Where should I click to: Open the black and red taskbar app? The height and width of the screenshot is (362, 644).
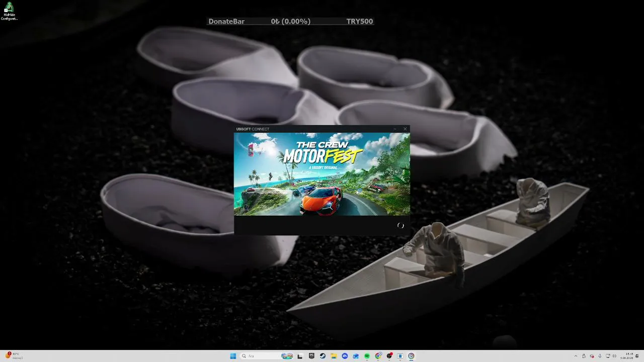(x=389, y=356)
